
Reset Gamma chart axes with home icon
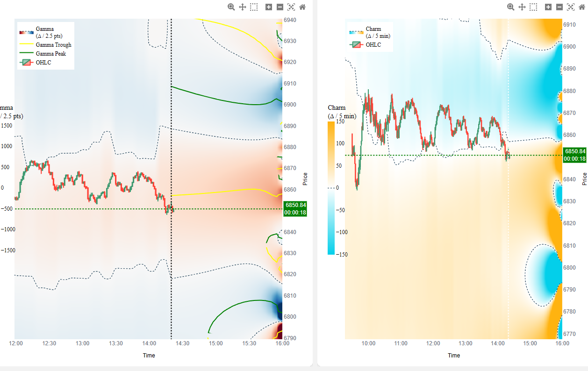tap(302, 7)
